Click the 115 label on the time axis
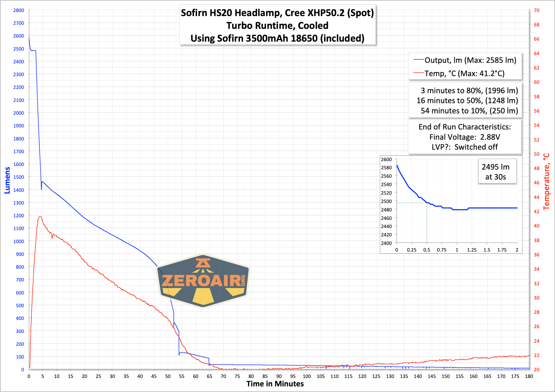The width and height of the screenshot is (555, 392). tap(348, 376)
